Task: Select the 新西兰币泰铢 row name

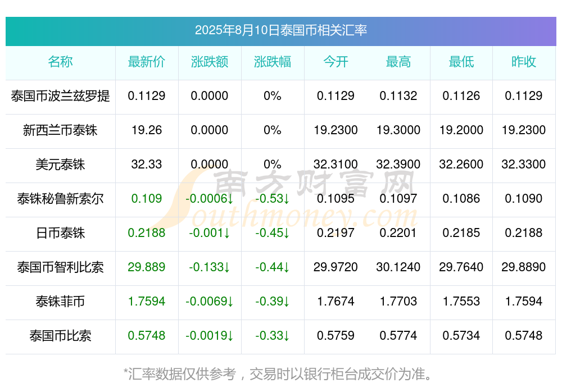Action: (60, 130)
